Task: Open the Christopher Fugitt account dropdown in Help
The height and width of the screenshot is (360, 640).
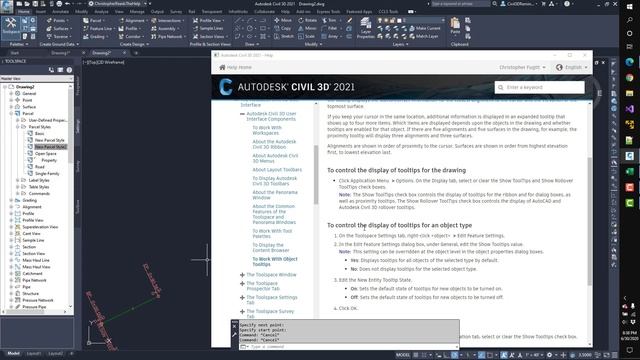Action: point(522,67)
